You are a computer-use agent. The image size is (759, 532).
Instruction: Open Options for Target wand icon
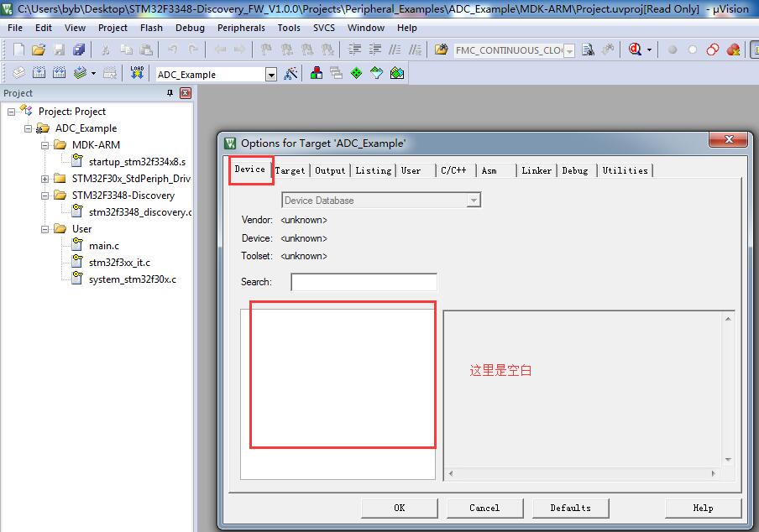point(291,74)
